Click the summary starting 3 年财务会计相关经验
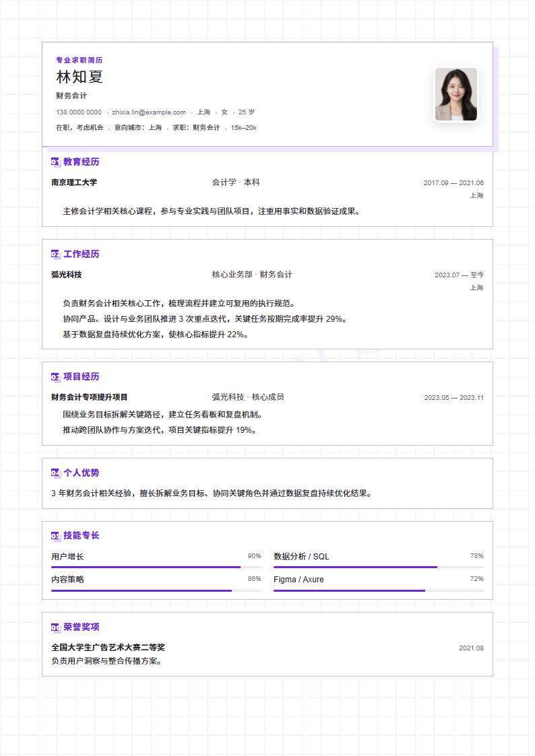Screen dimensions: 535x756 [212, 493]
